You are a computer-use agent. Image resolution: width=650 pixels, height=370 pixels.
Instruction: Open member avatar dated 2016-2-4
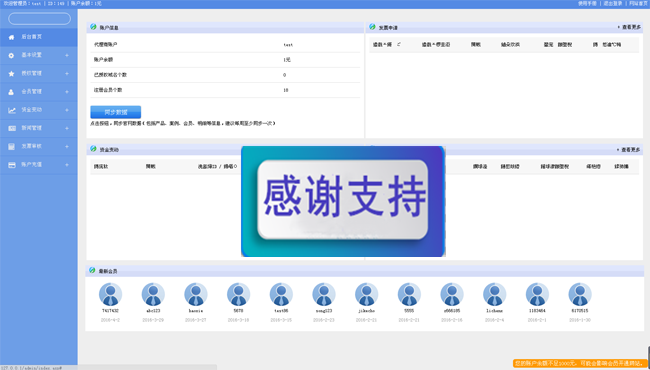coord(495,294)
